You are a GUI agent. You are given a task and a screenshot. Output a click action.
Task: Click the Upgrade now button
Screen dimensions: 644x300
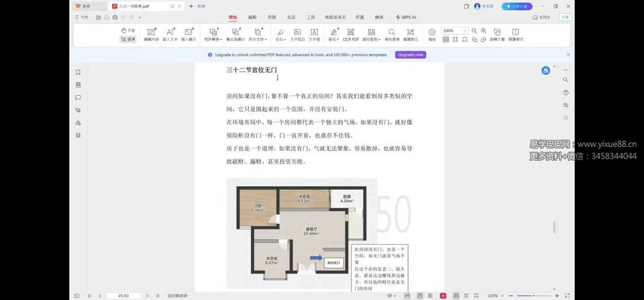[410, 55]
